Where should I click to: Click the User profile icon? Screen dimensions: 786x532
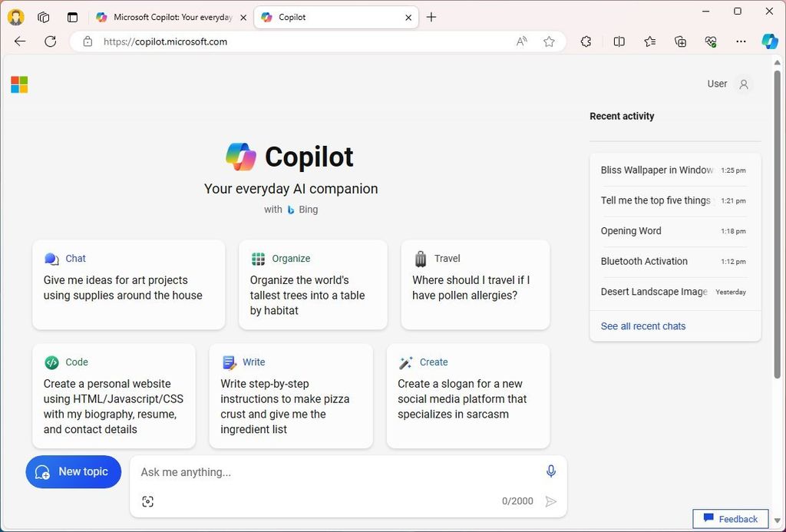point(743,84)
